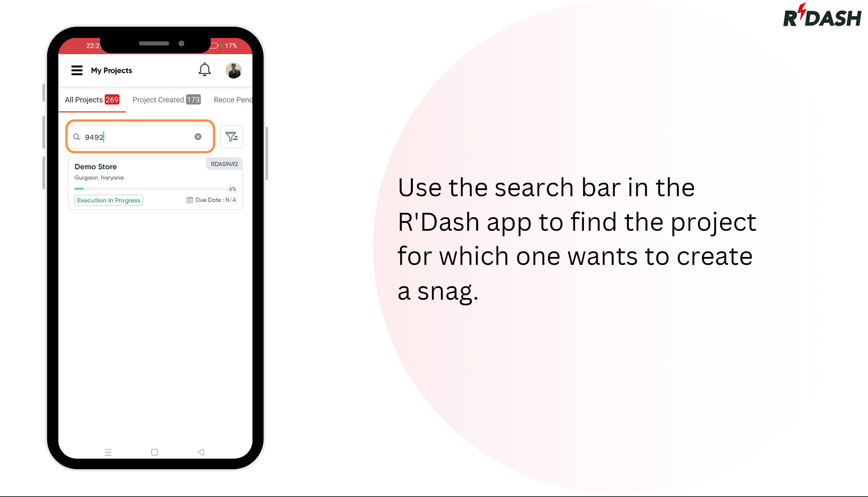
Task: Tap the RDAS9492 project ID label
Action: click(224, 164)
